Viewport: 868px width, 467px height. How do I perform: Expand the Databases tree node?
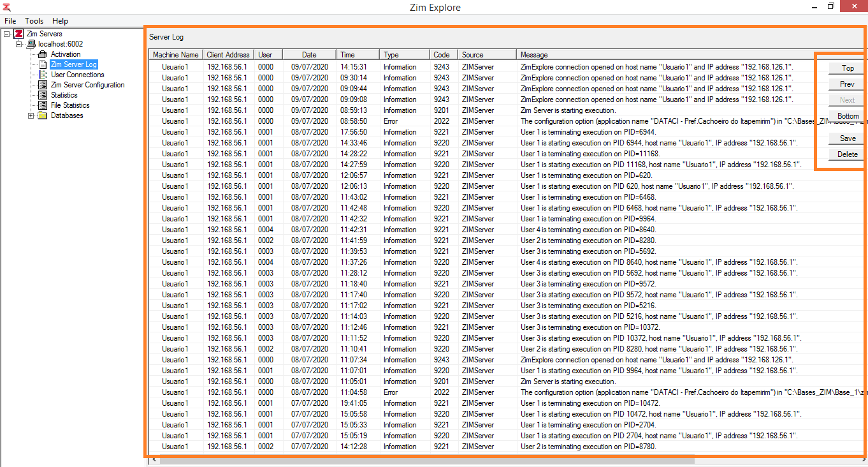[31, 115]
